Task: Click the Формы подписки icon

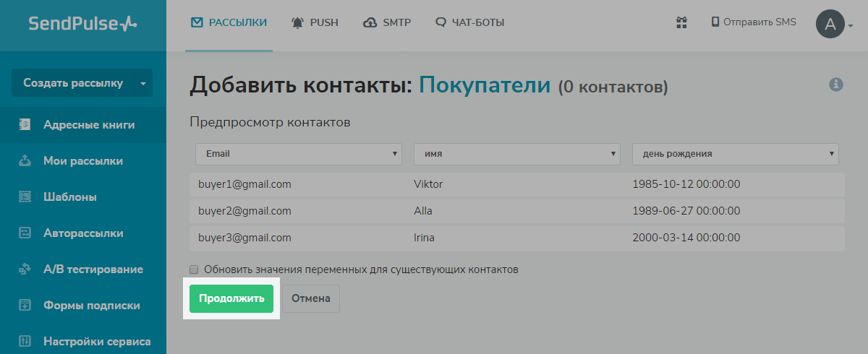Action: click(25, 306)
